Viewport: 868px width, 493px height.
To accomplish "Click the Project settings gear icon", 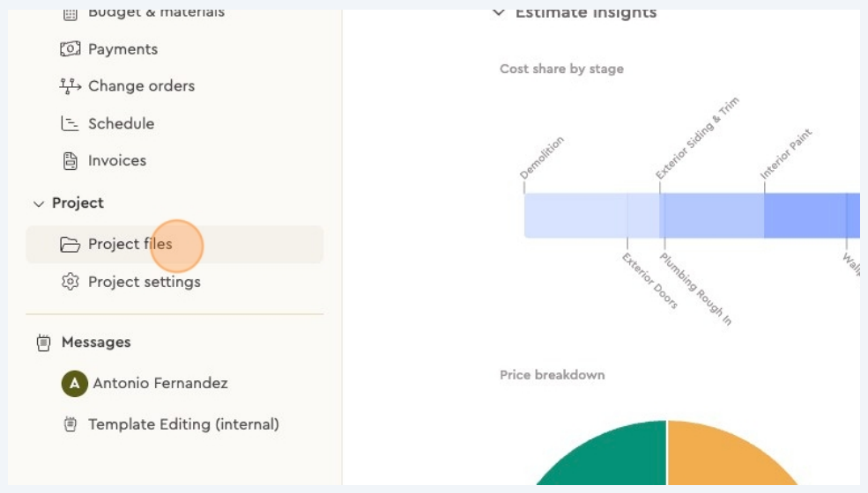I will point(70,283).
